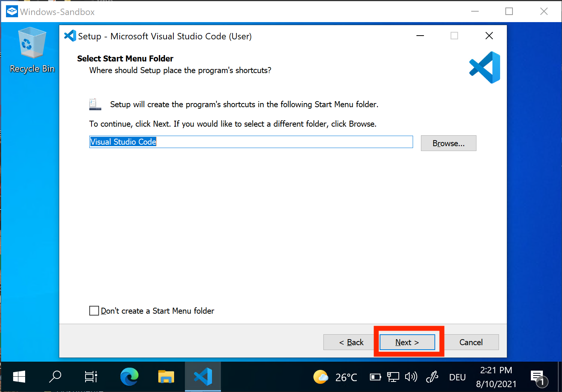Maximize the Windows-Sandbox window
This screenshot has height=392, width=562.
coord(509,12)
